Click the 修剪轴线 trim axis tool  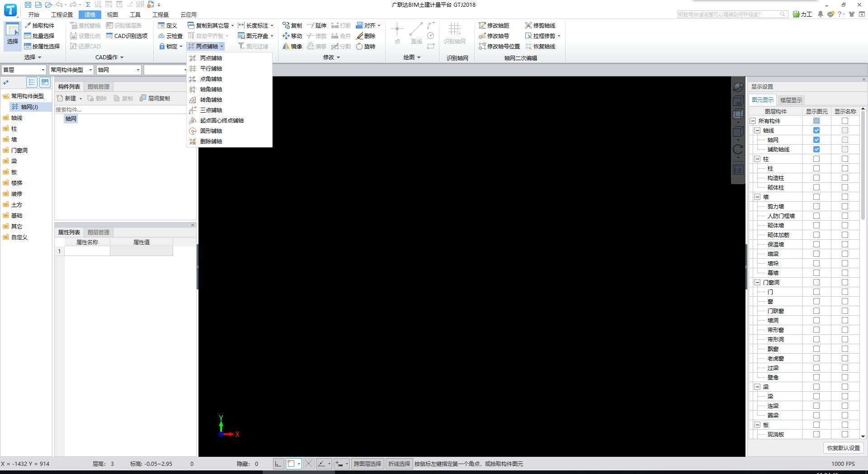tap(540, 25)
